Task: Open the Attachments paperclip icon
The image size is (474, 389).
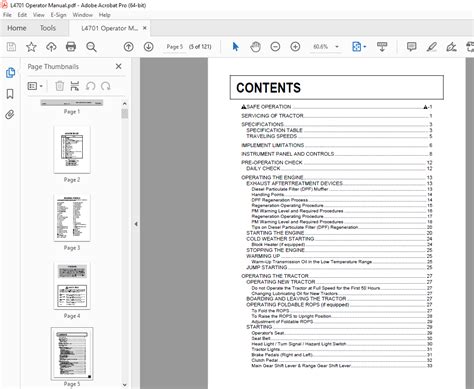Action: (x=10, y=115)
